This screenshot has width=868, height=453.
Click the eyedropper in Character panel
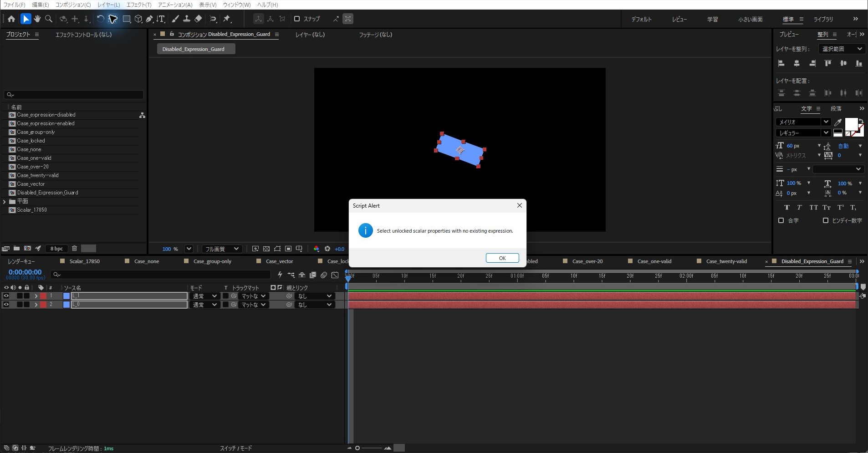coord(837,122)
